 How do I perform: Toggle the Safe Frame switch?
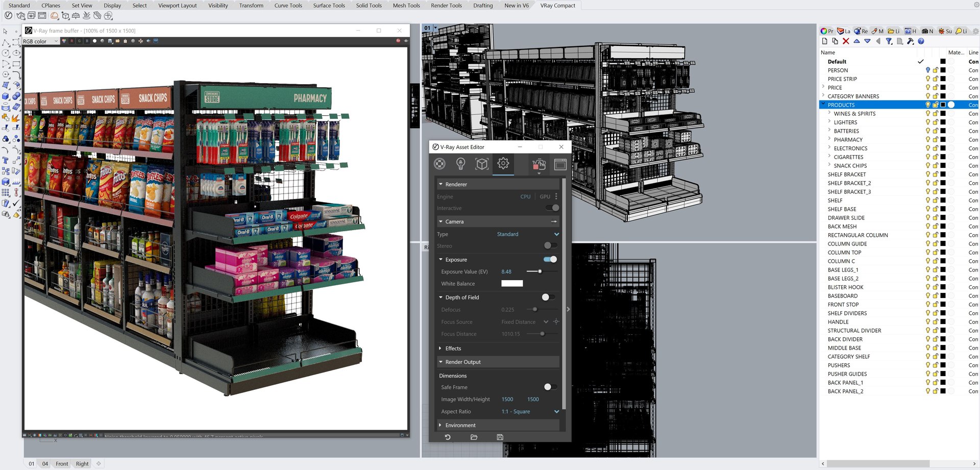pyautogui.click(x=551, y=387)
